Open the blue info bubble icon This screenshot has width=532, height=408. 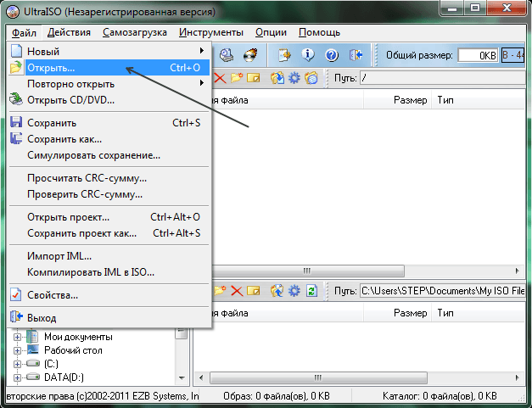click(x=308, y=55)
